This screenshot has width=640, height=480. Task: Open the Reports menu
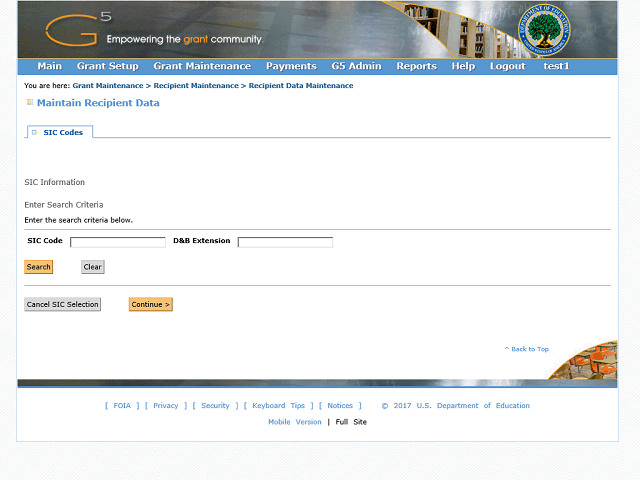417,66
